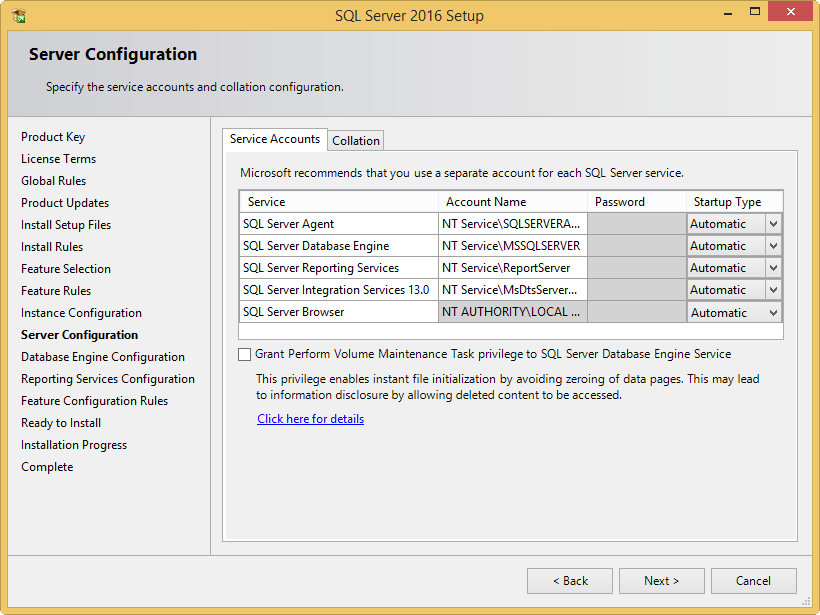Image resolution: width=820 pixels, height=615 pixels.
Task: Click Feature Selection step in sidebar
Action: coord(66,269)
